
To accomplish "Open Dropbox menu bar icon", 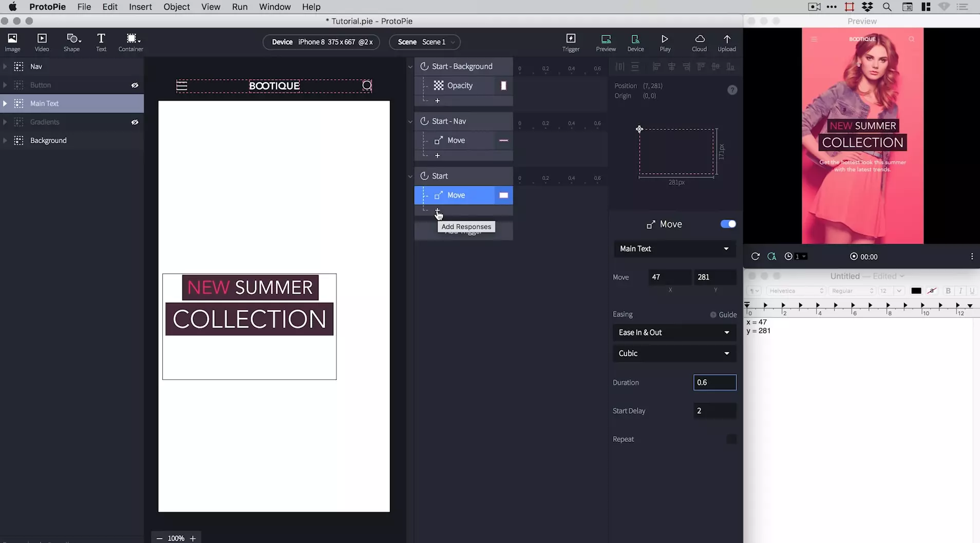I will [x=868, y=7].
